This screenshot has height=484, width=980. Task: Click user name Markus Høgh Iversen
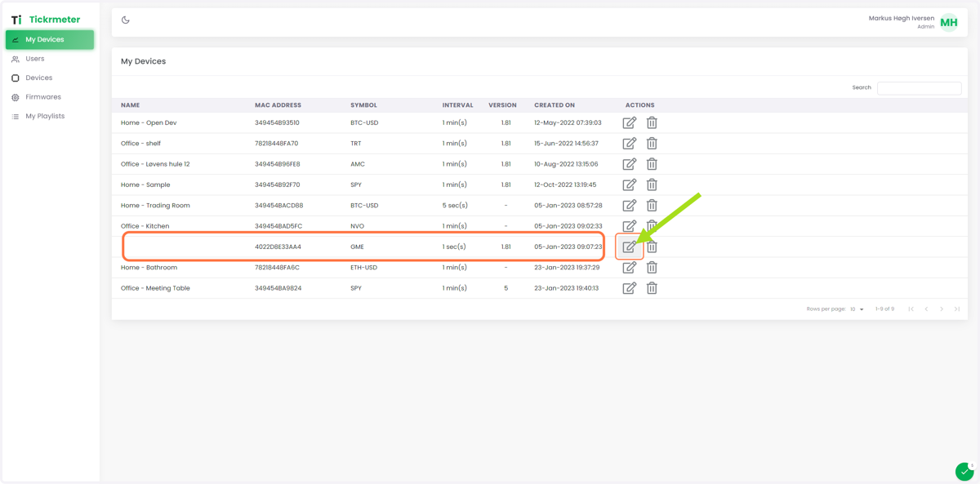[x=902, y=18]
